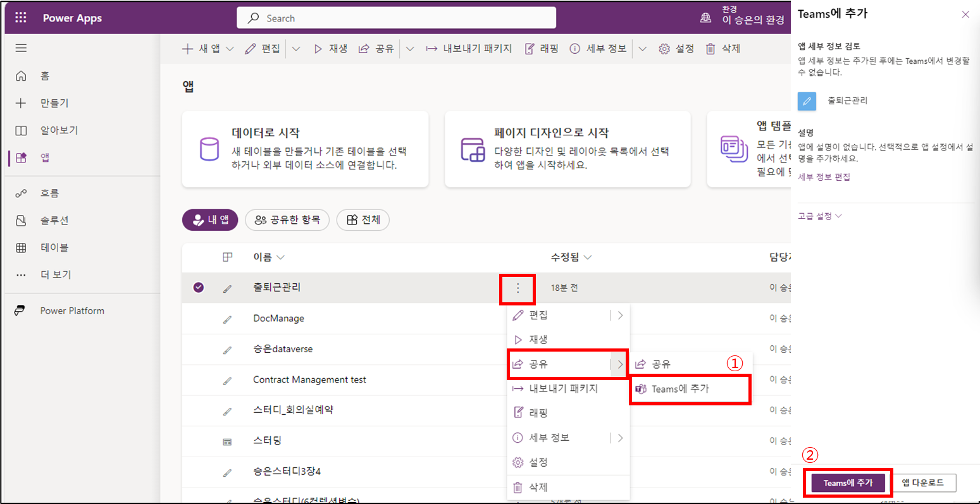Screen dimensions: 980x504
Task: Click 설정 in the command bar
Action: (x=676, y=49)
